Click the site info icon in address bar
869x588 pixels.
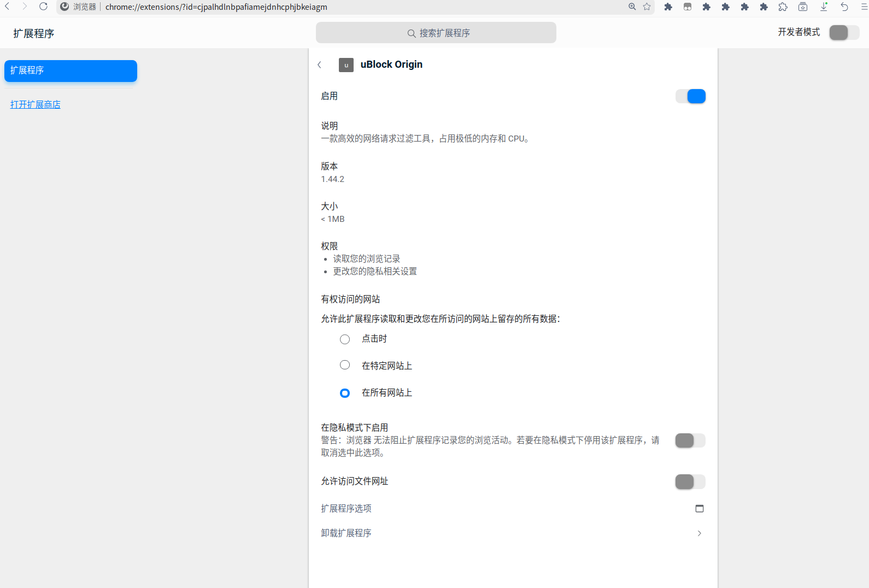64,7
